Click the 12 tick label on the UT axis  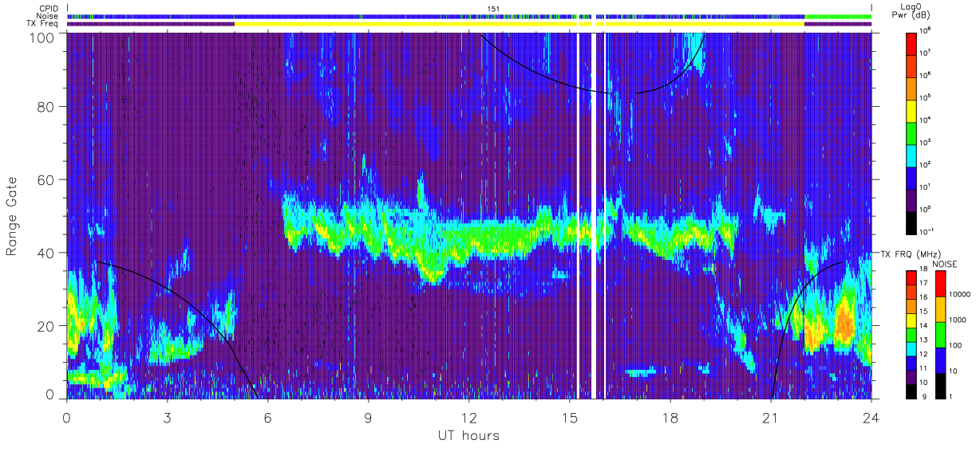click(x=468, y=417)
